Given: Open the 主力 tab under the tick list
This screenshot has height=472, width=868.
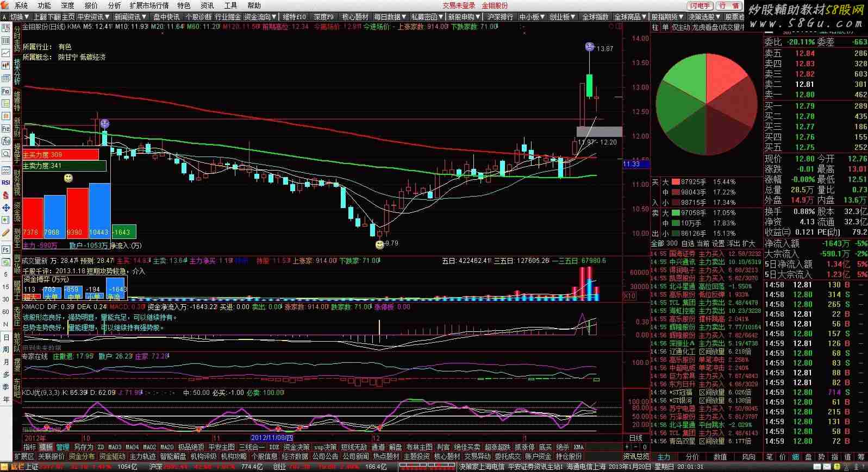Looking at the screenshot, I should pyautogui.click(x=664, y=457).
